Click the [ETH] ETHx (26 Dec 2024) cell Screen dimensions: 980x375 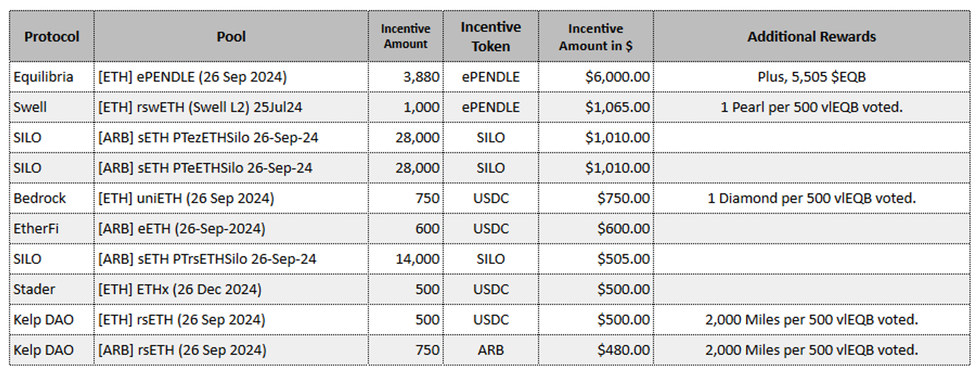[180, 289]
